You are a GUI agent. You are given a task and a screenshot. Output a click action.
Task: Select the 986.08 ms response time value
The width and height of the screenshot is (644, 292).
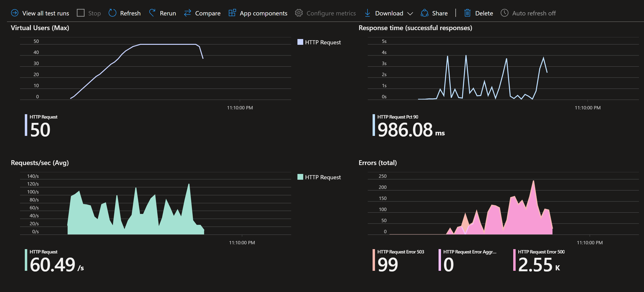click(x=411, y=130)
